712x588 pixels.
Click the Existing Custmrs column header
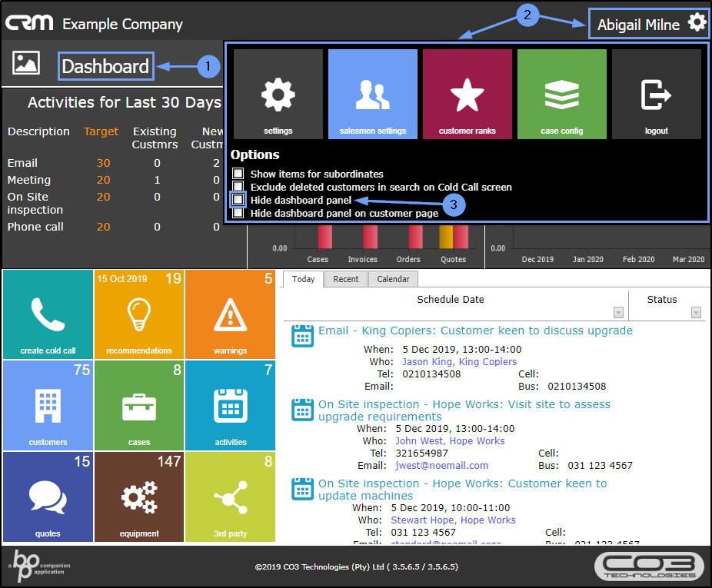pyautogui.click(x=155, y=138)
